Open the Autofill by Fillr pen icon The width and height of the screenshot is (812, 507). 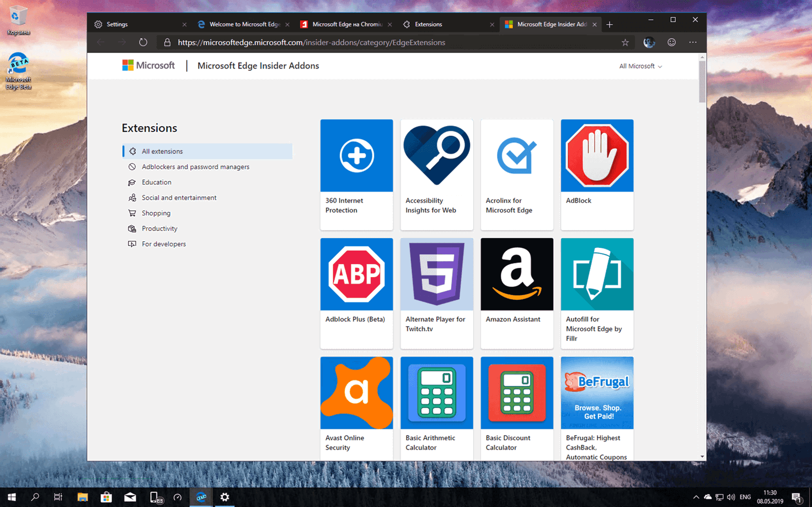pos(597,274)
